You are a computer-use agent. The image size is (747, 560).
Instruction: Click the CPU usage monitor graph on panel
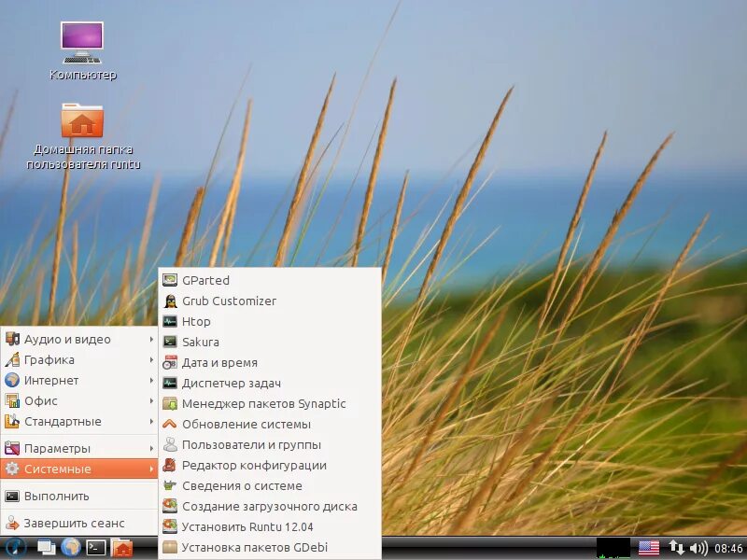pos(613,548)
